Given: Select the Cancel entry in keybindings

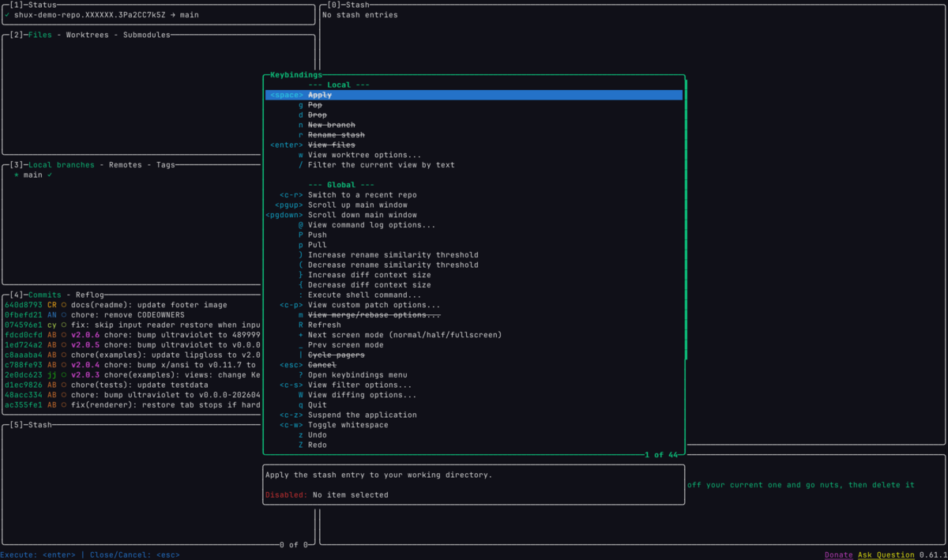Looking at the screenshot, I should 474,365.
